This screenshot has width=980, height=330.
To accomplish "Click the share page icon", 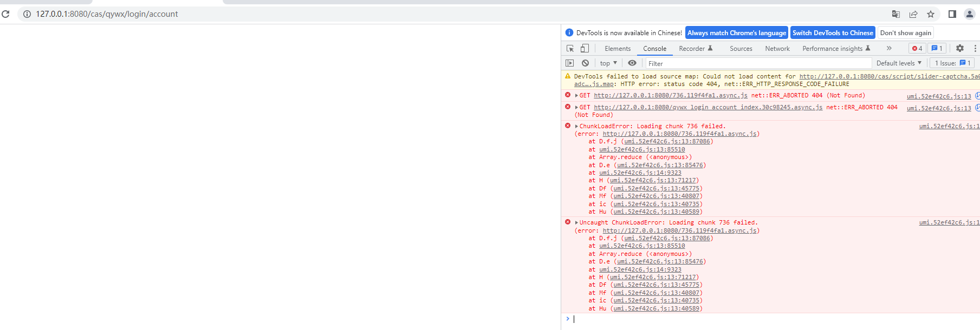I will pyautogui.click(x=913, y=14).
